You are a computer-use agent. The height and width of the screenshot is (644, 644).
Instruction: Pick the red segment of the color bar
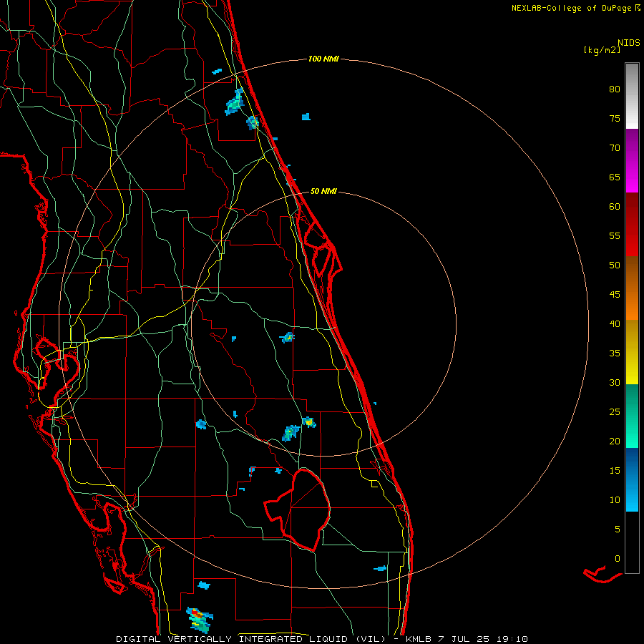tap(632, 224)
